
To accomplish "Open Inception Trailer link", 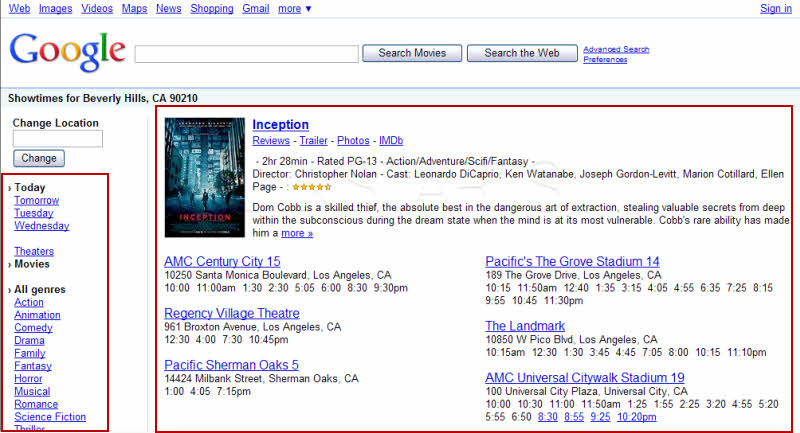I will tap(313, 141).
